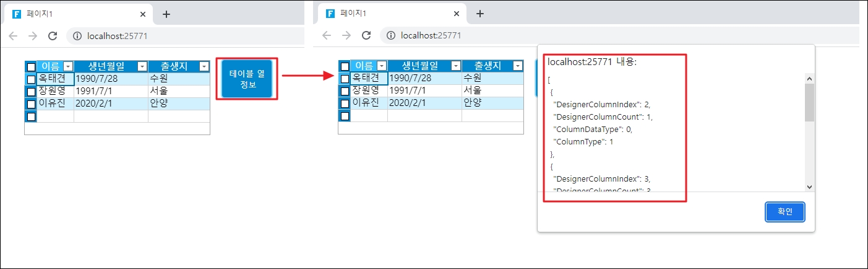Confirm the alert with the 확인 button
868x269 pixels.
[784, 211]
